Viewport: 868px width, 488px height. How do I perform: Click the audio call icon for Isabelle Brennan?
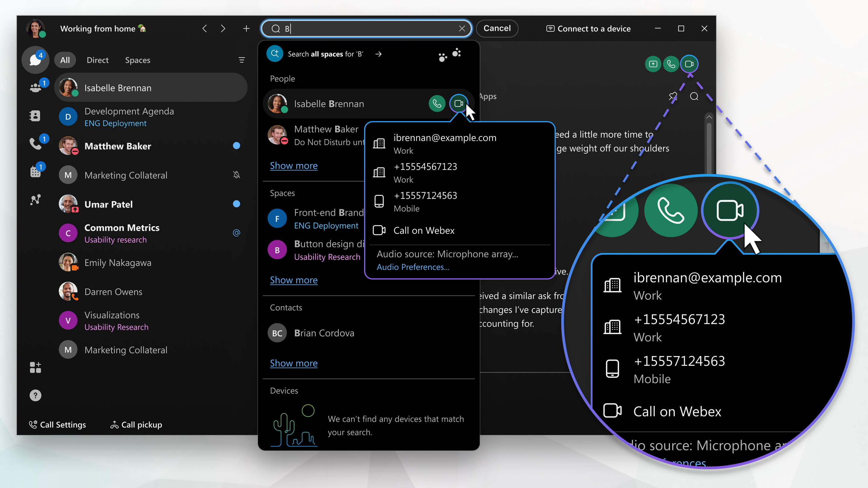tap(437, 103)
